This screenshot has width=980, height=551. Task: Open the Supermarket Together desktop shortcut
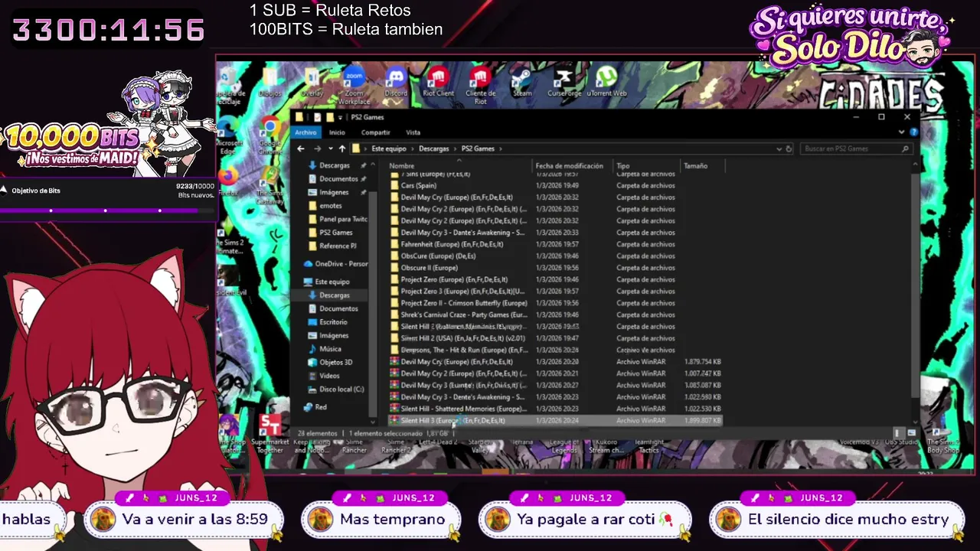(269, 434)
